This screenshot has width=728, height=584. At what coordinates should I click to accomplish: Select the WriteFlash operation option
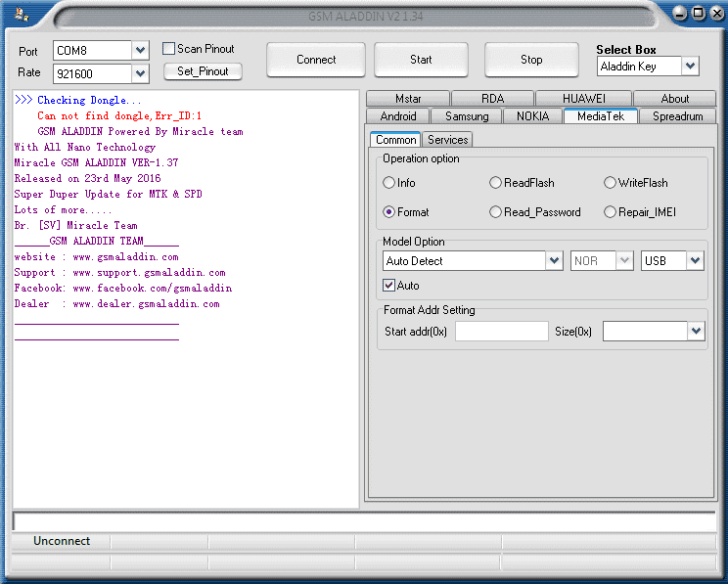tap(610, 183)
